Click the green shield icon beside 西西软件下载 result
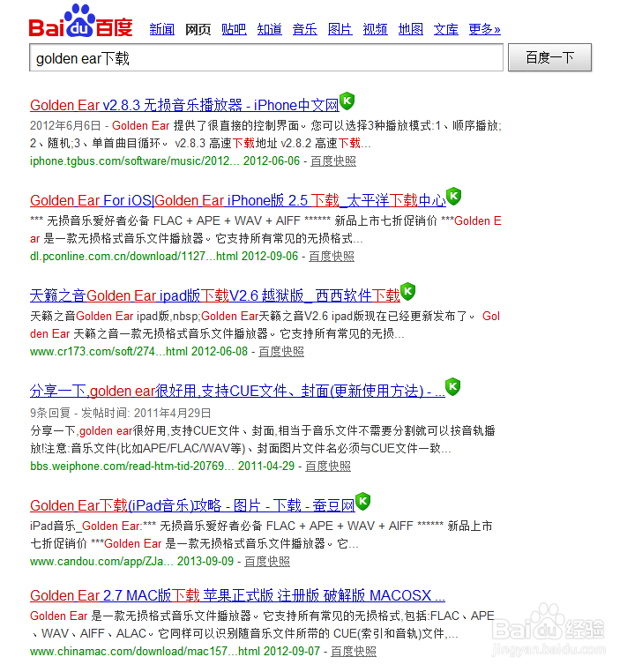The image size is (642, 672). point(407,292)
